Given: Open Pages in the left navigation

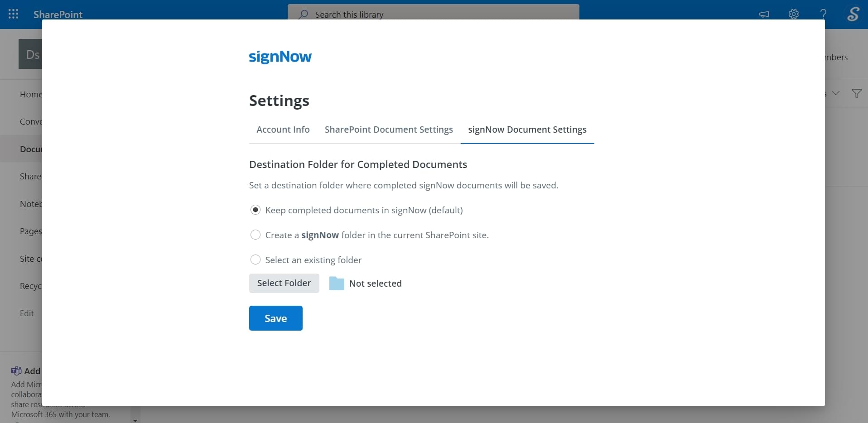Looking at the screenshot, I should [x=31, y=231].
